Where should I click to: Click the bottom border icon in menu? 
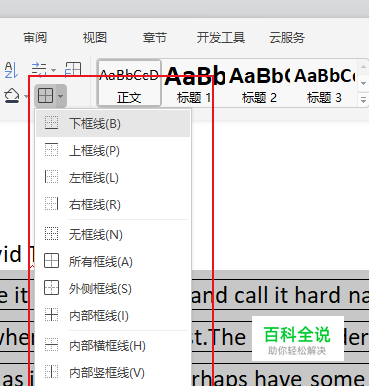pyautogui.click(x=51, y=123)
